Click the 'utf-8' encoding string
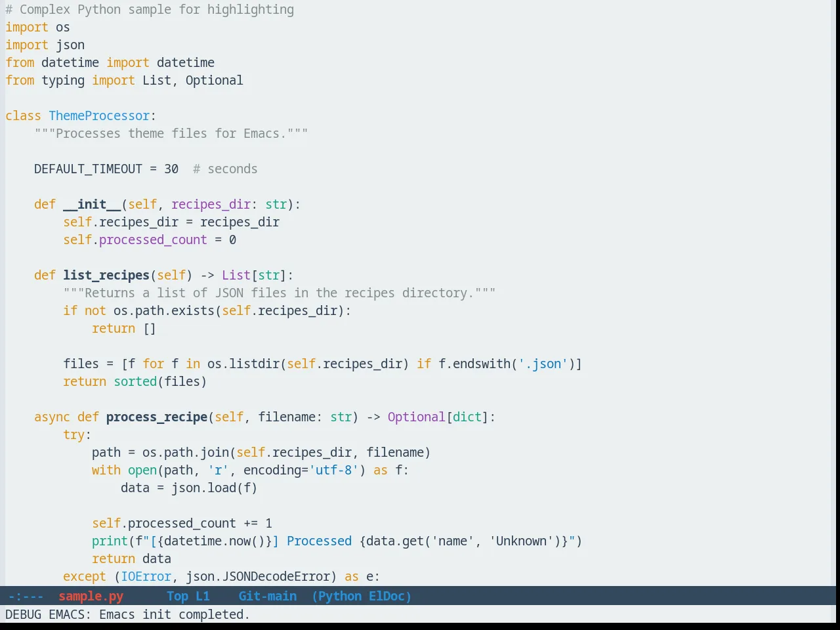This screenshot has width=840, height=630. [x=334, y=470]
